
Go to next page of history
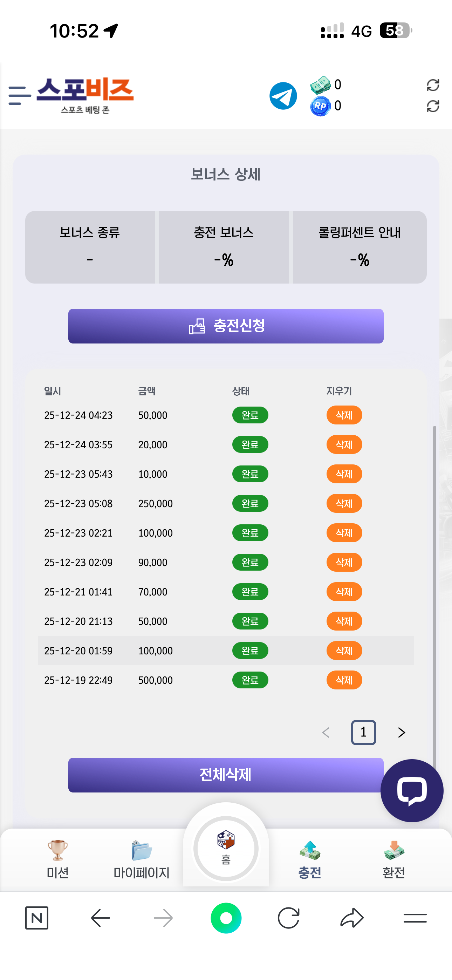[402, 732]
